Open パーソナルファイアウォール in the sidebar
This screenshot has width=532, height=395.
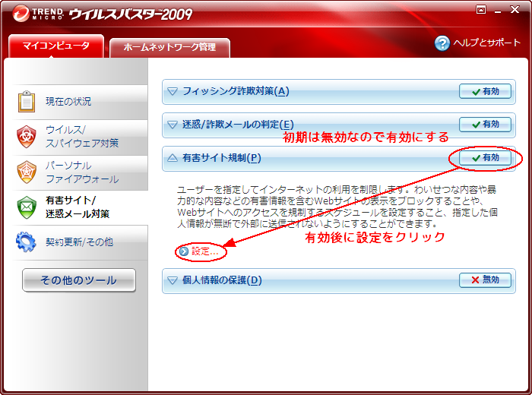pos(80,172)
